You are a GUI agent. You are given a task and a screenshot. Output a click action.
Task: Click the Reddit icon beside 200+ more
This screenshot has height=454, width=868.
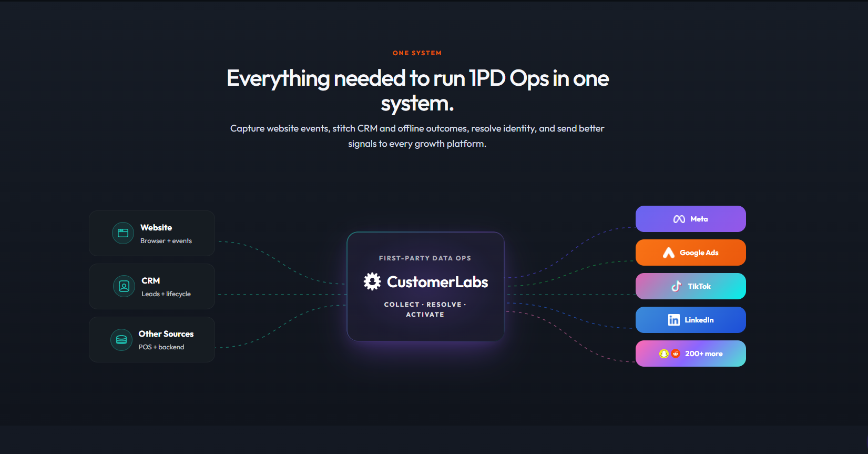[676, 354]
